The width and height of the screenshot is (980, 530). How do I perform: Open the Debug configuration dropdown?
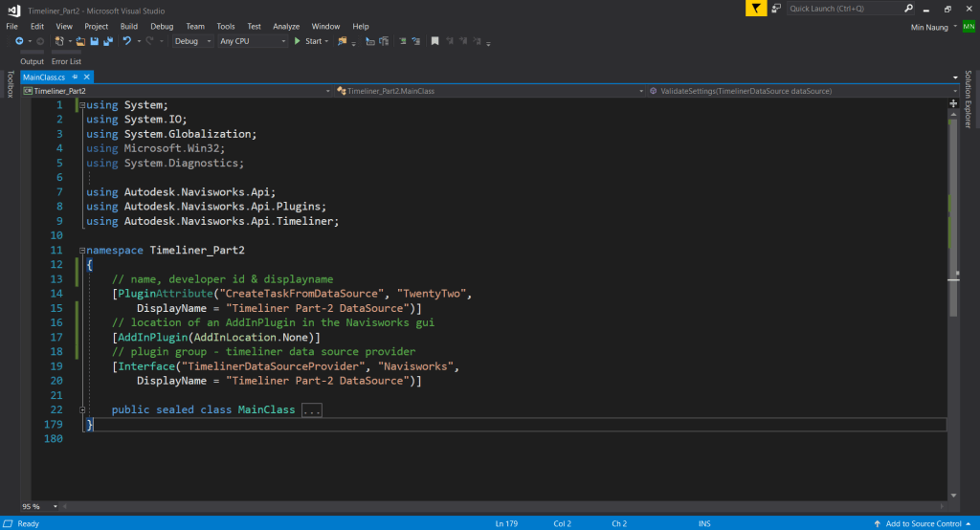209,41
